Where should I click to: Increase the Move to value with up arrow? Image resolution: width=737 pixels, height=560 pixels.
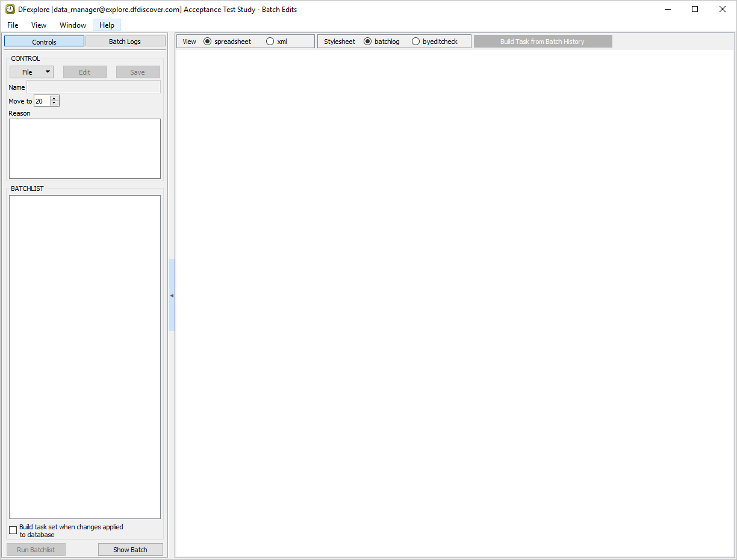point(54,99)
